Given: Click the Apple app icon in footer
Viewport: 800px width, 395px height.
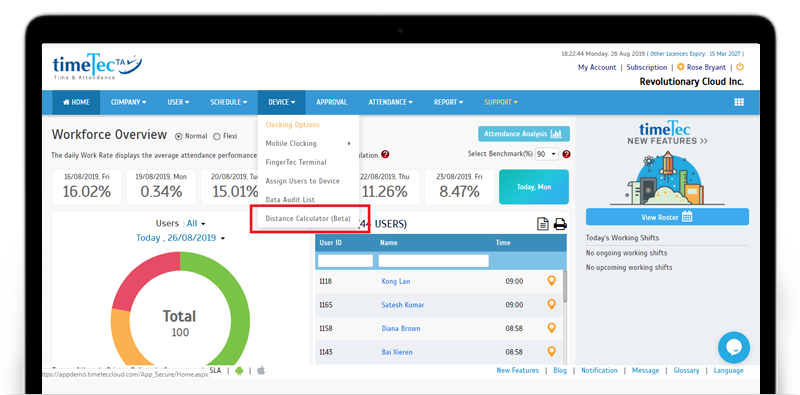Looking at the screenshot, I should pos(261,371).
